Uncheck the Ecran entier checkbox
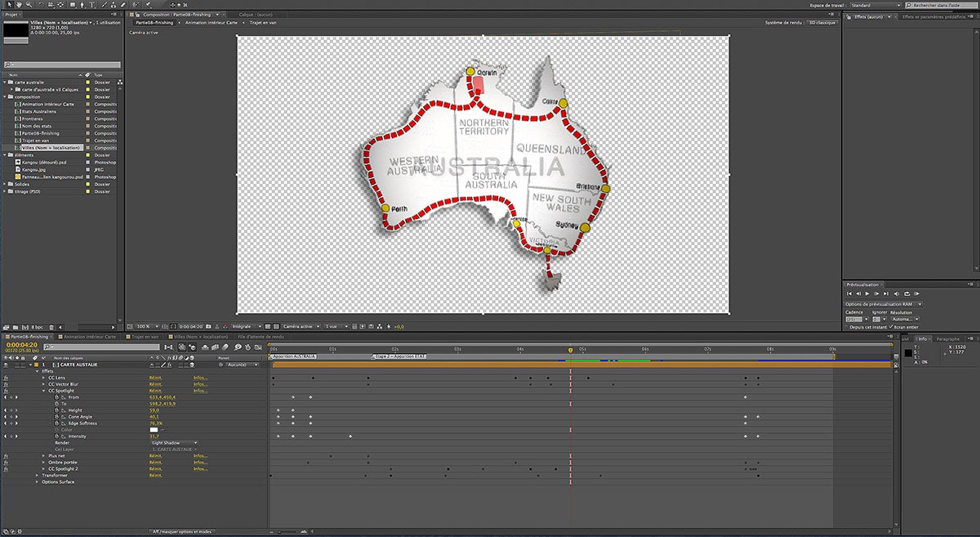The image size is (980, 537). tap(891, 327)
